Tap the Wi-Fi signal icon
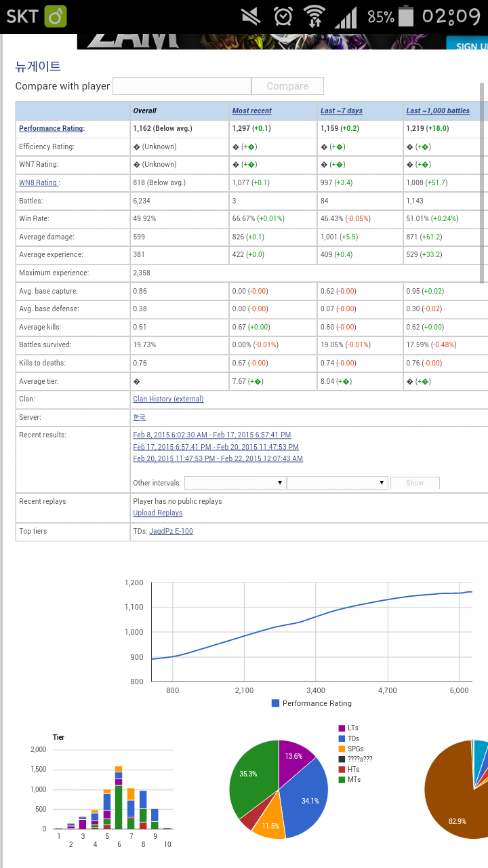This screenshot has width=488, height=868. coord(314,16)
